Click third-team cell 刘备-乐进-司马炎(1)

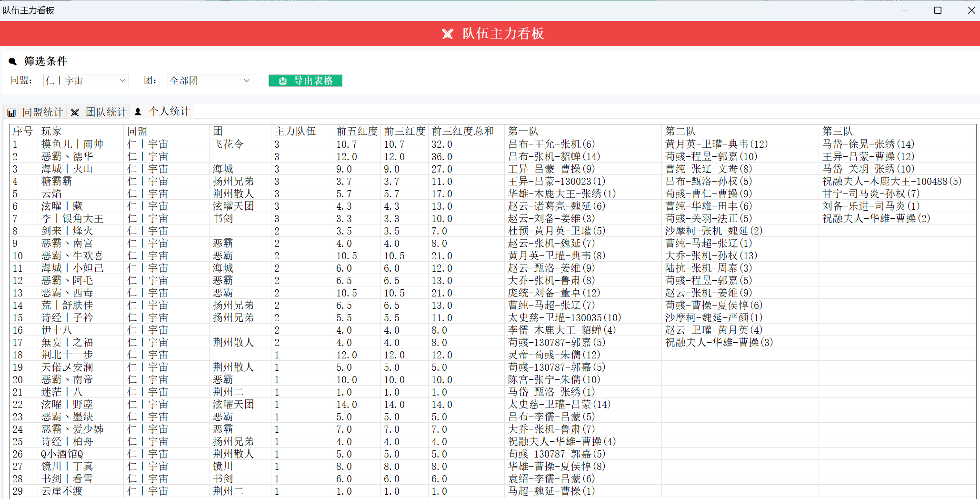pyautogui.click(x=871, y=206)
